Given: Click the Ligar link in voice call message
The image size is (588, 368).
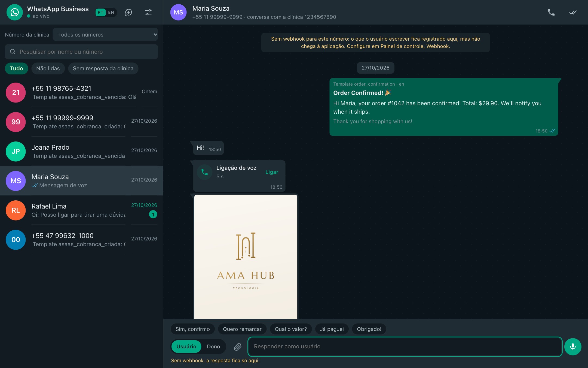Looking at the screenshot, I should [x=272, y=172].
